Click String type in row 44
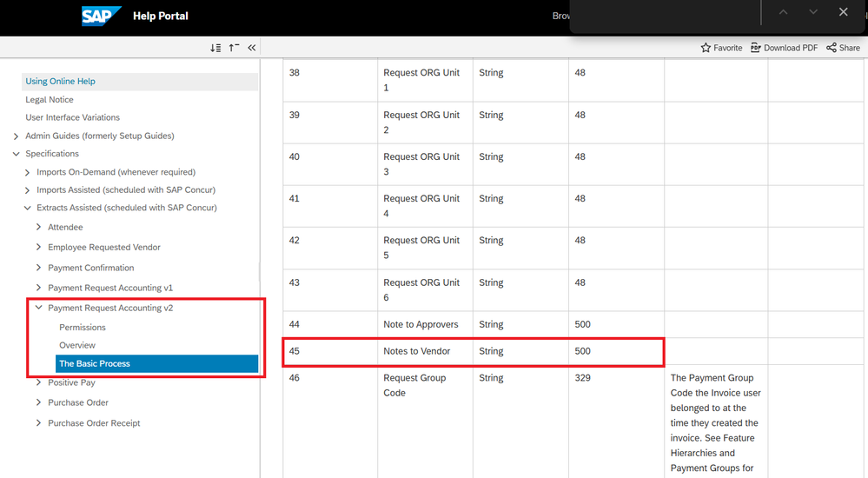Screen dimensions: 868x478 (491, 324)
